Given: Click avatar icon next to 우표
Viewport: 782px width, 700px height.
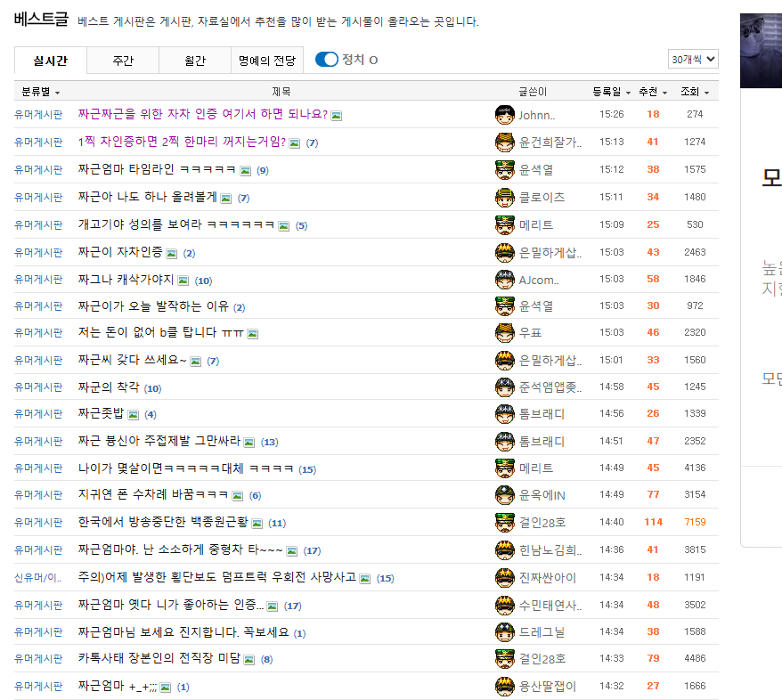Looking at the screenshot, I should point(505,332).
